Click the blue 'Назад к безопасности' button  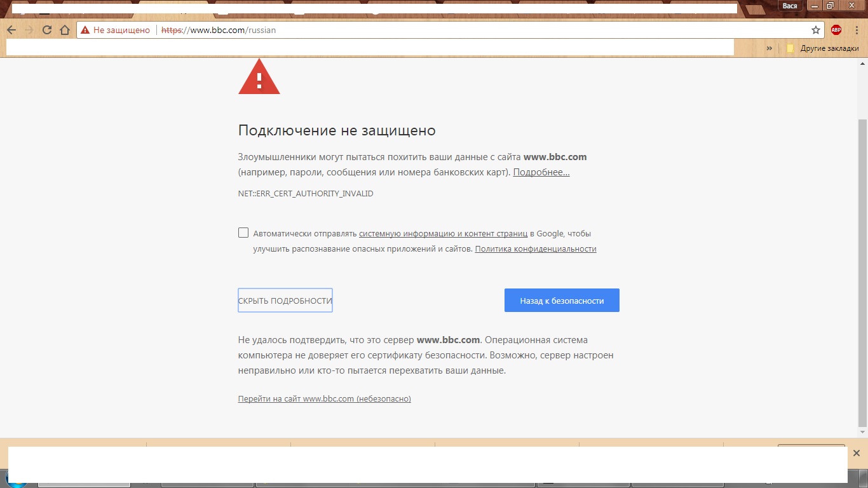tap(562, 301)
